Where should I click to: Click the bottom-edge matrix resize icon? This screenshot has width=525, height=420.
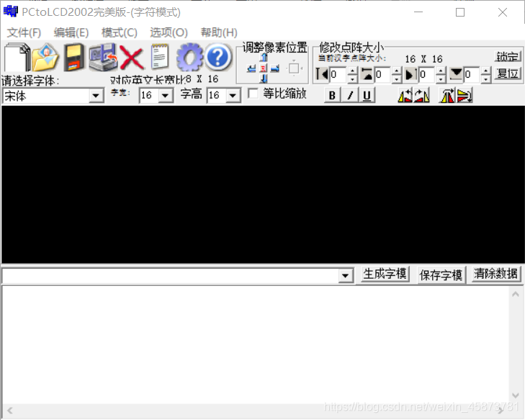coord(456,74)
